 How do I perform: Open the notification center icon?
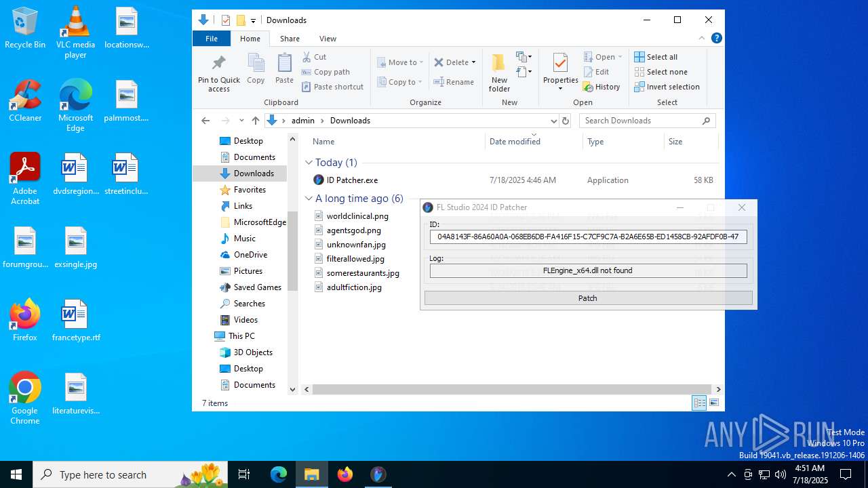pyautogui.click(x=846, y=474)
